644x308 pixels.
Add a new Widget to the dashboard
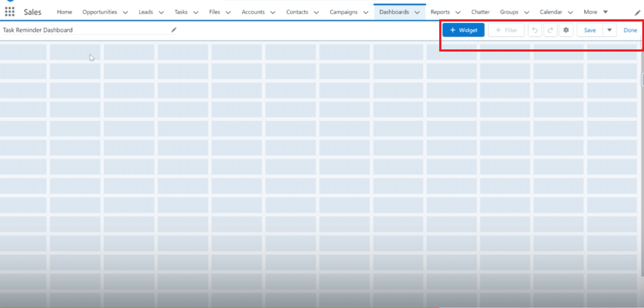463,30
